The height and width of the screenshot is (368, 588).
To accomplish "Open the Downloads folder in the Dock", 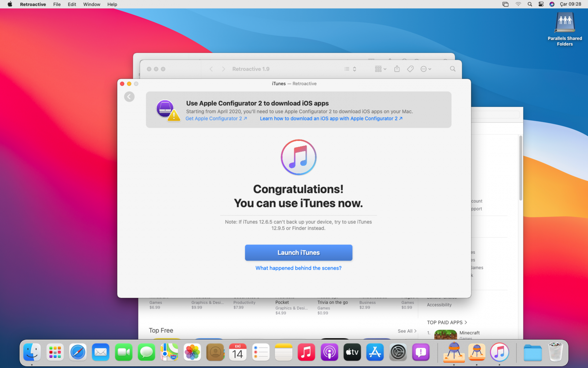I will pyautogui.click(x=532, y=352).
